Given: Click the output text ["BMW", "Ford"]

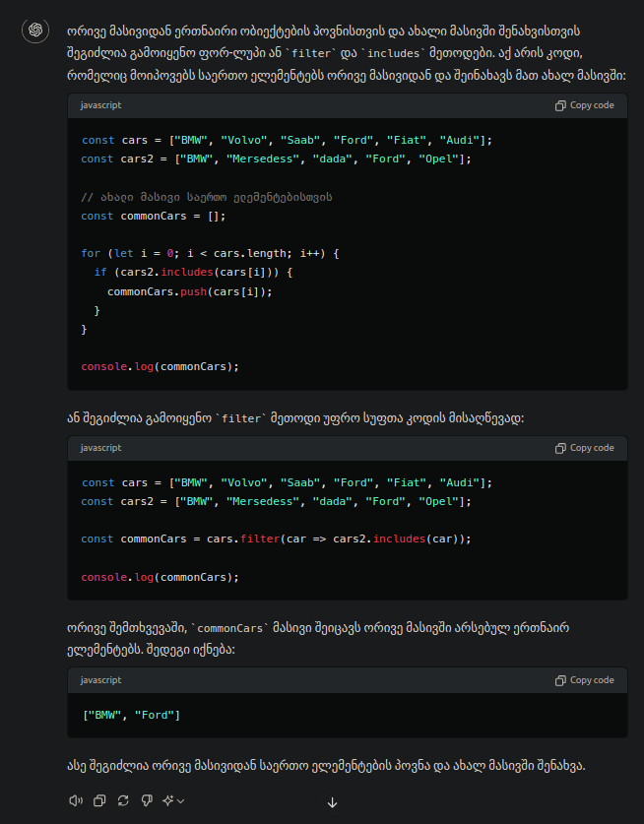Looking at the screenshot, I should click(131, 716).
